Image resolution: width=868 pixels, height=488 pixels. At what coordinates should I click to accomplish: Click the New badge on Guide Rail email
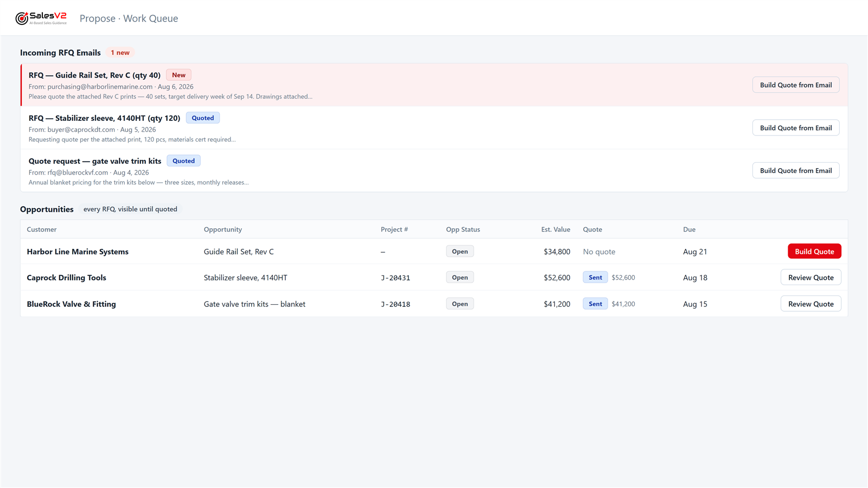178,75
